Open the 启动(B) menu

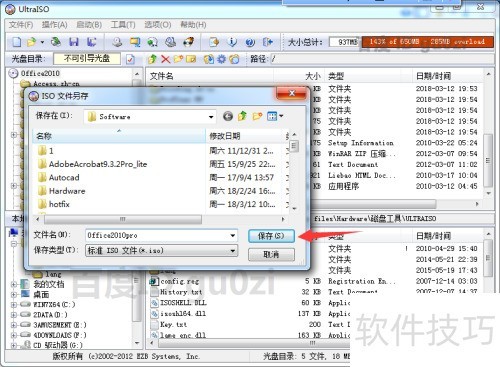tap(89, 25)
